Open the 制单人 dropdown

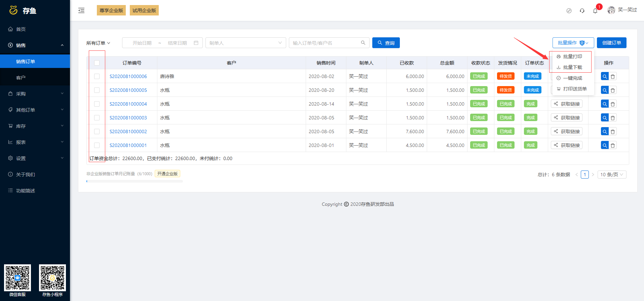pyautogui.click(x=246, y=43)
